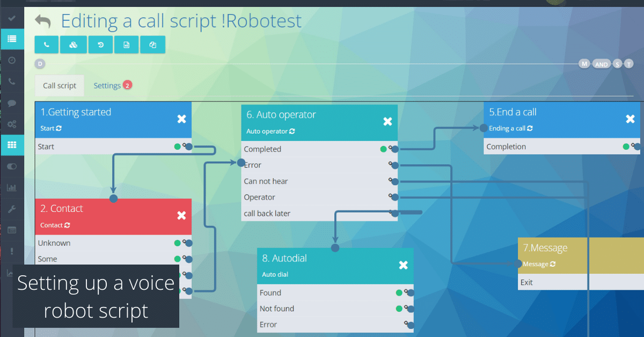The width and height of the screenshot is (644, 337).
Task: Click the S circle badge
Action: (617, 64)
